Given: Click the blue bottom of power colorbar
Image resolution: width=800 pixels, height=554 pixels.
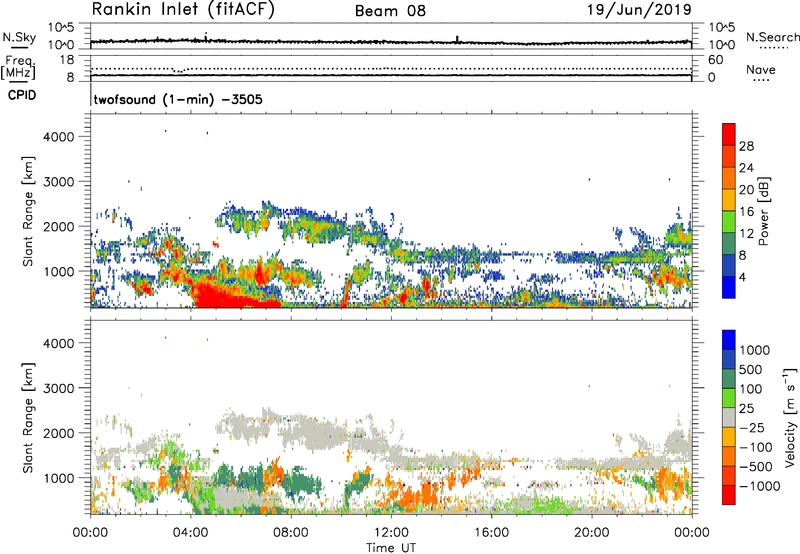Looking at the screenshot, I should (x=729, y=287).
